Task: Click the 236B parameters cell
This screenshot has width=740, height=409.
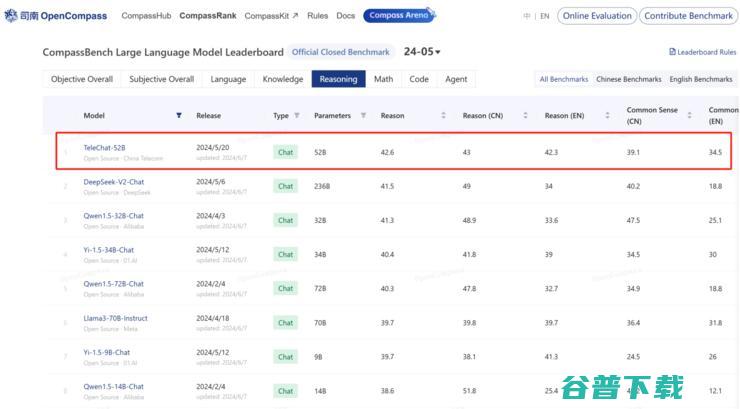Action: pyautogui.click(x=322, y=186)
